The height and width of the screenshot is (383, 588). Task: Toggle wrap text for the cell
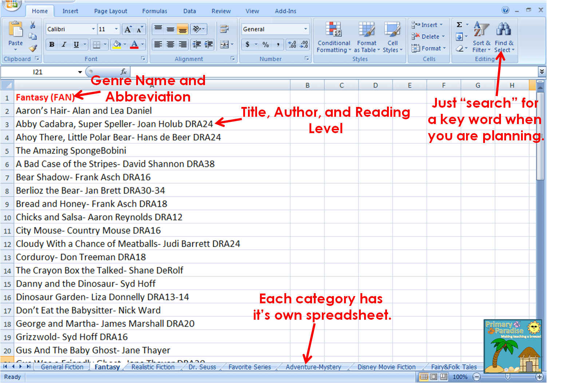coord(224,29)
